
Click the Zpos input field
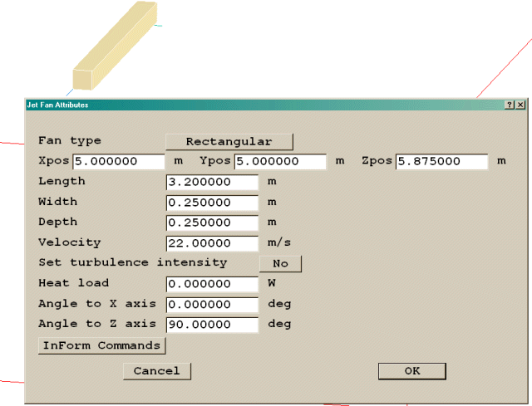pyautogui.click(x=441, y=162)
